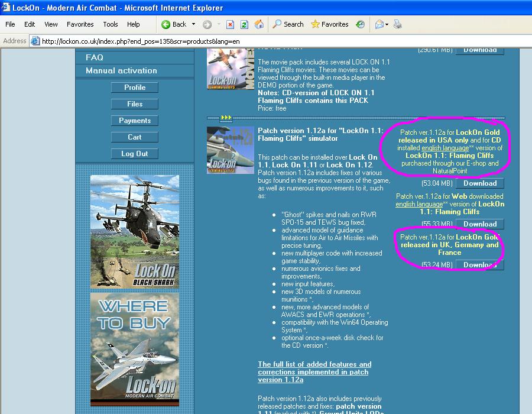Click the movie pack thumbnail image
532x414 pixels.
(231, 69)
